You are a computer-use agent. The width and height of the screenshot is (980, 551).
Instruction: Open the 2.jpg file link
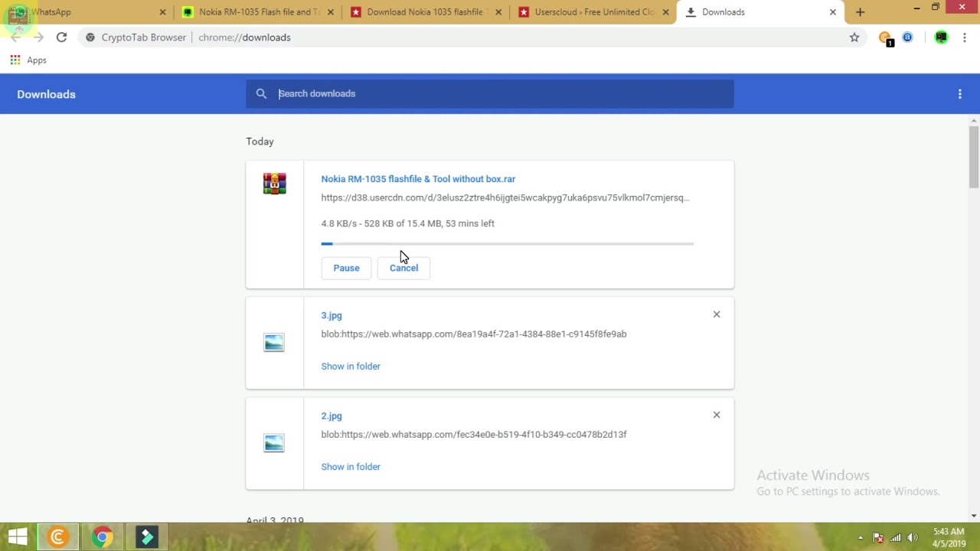332,416
